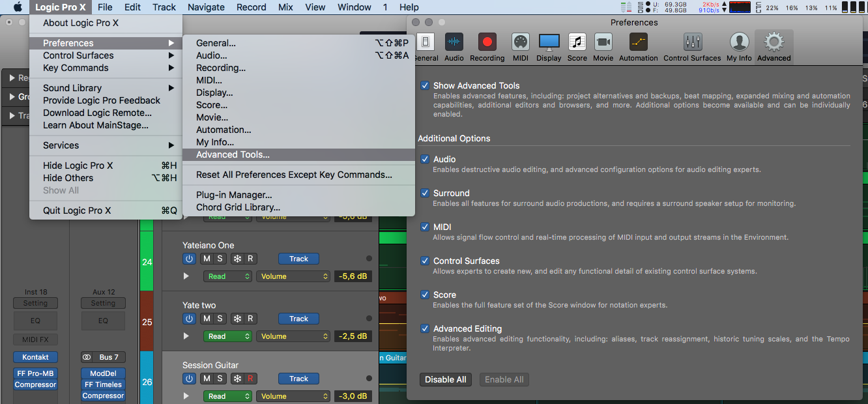Click the network activity graph in menu bar
Image resolution: width=868 pixels, height=404 pixels.
click(739, 7)
